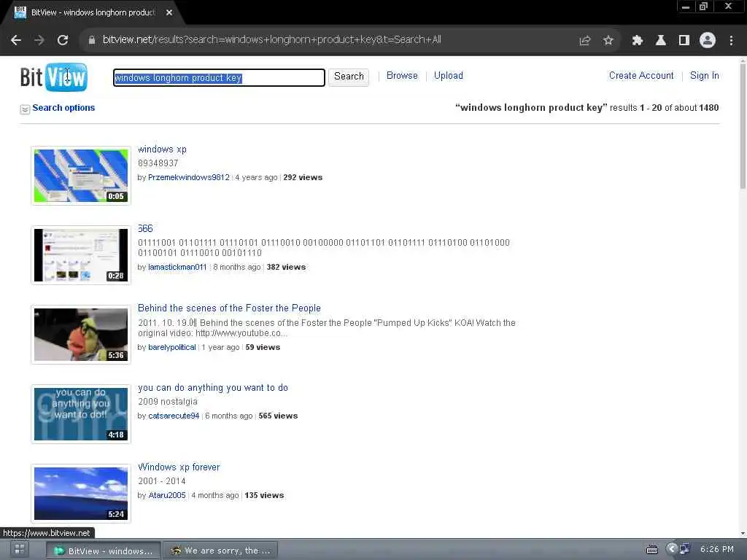
Task: Click the flask experiments icon
Action: pyautogui.click(x=660, y=41)
